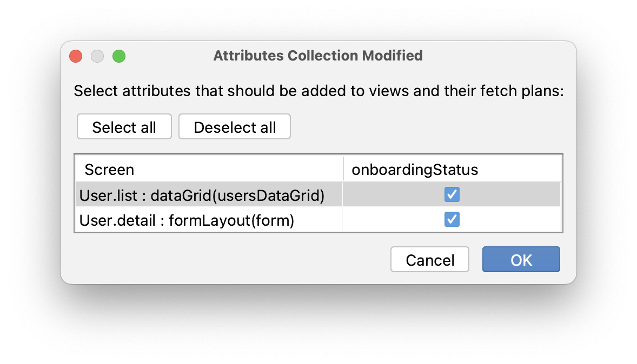The image size is (637, 364).
Task: Select the Screen column header
Action: 110,169
